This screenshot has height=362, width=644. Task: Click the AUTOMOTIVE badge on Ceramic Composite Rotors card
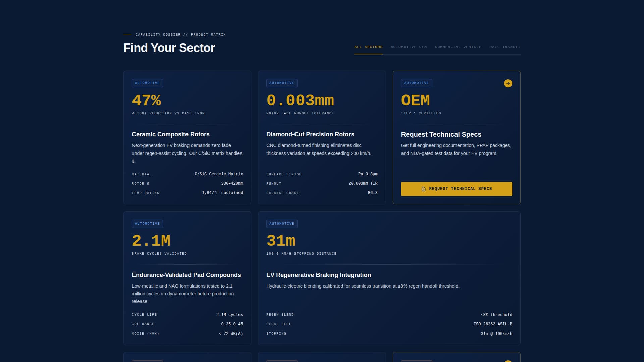[147, 83]
